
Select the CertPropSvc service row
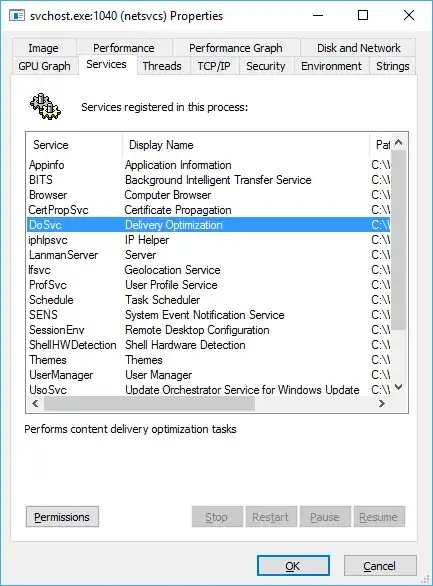[208, 210]
